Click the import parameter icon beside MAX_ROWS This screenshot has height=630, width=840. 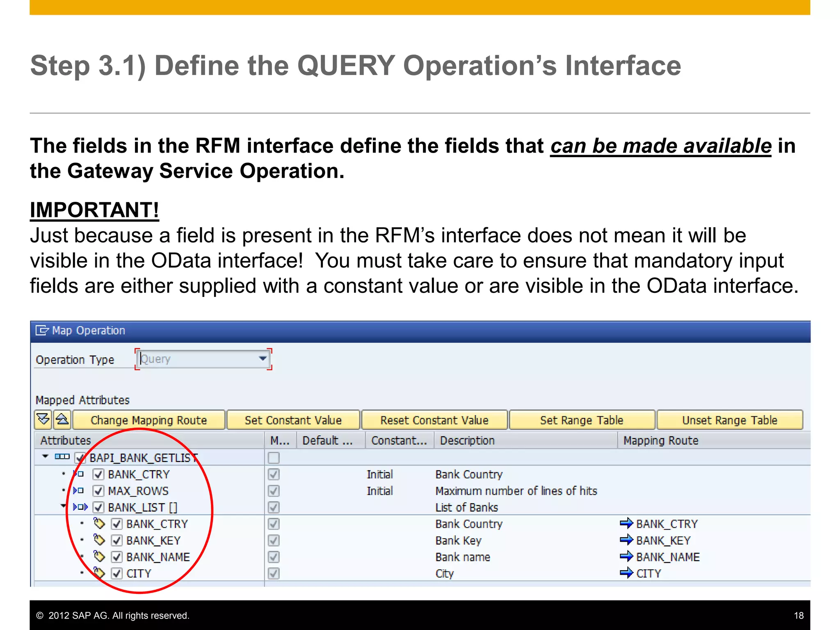click(x=78, y=491)
